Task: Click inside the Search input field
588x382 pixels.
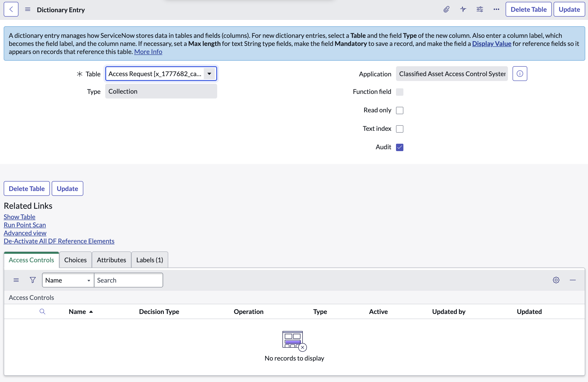Action: click(x=129, y=280)
